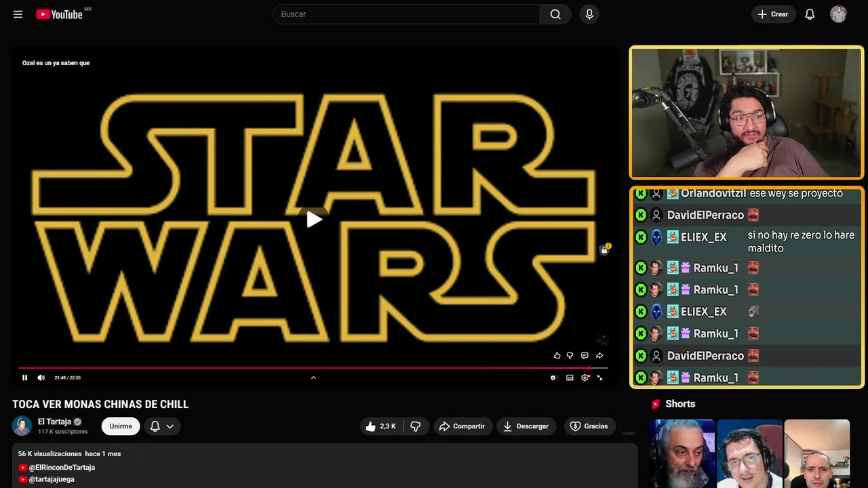Pause the video with the player pause button
Viewport: 868px width, 488px height.
pyautogui.click(x=24, y=378)
